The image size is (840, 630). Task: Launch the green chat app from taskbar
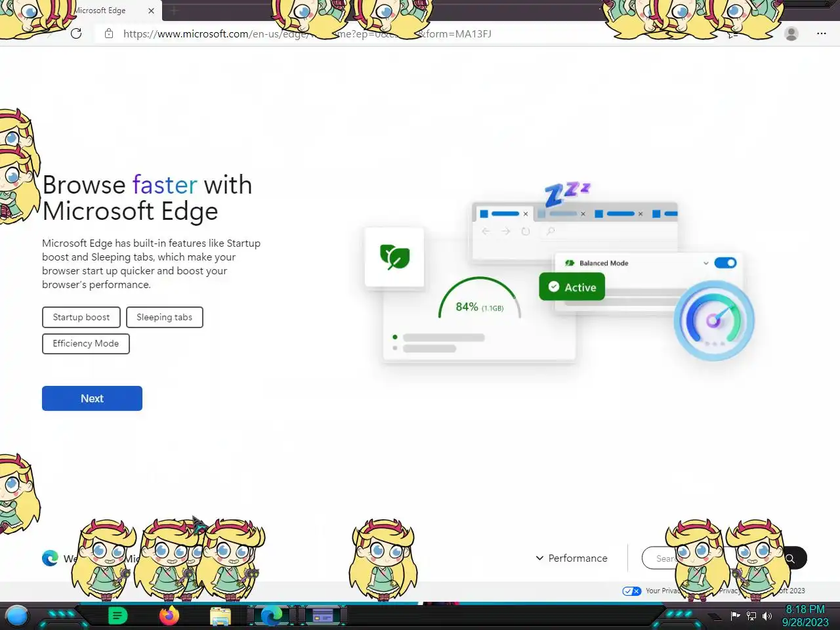point(117,616)
